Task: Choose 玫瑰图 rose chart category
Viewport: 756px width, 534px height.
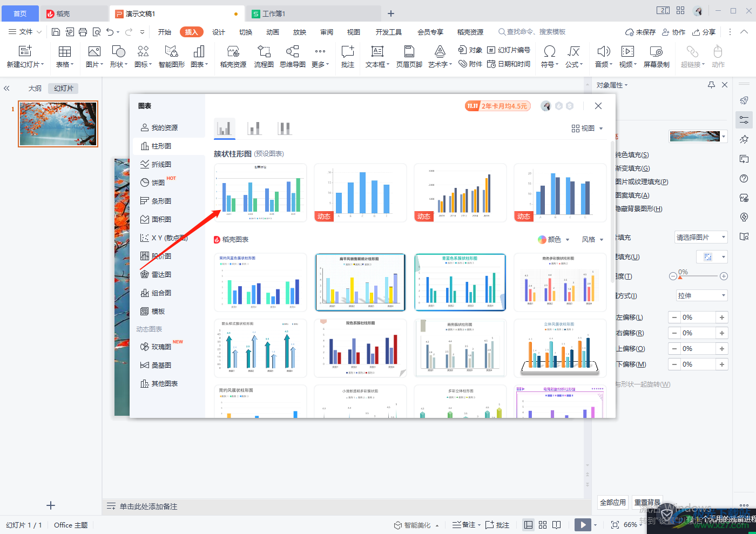Action: point(161,347)
